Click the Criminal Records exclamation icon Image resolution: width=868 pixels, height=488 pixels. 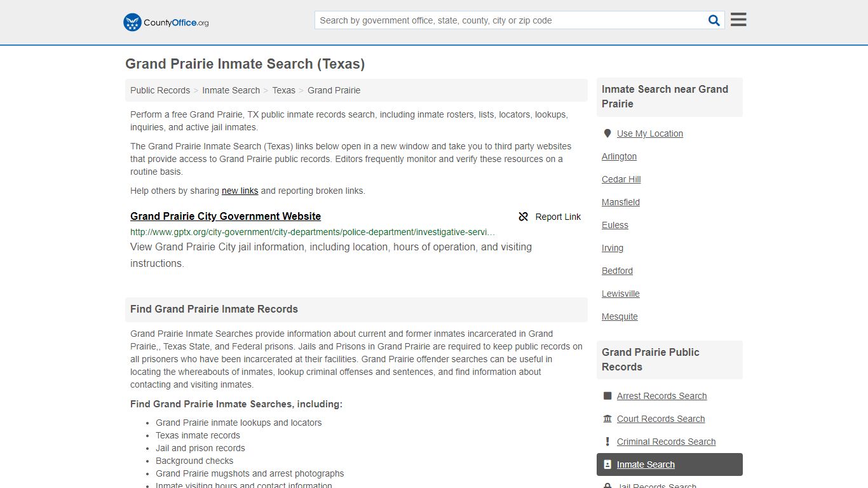(x=607, y=442)
